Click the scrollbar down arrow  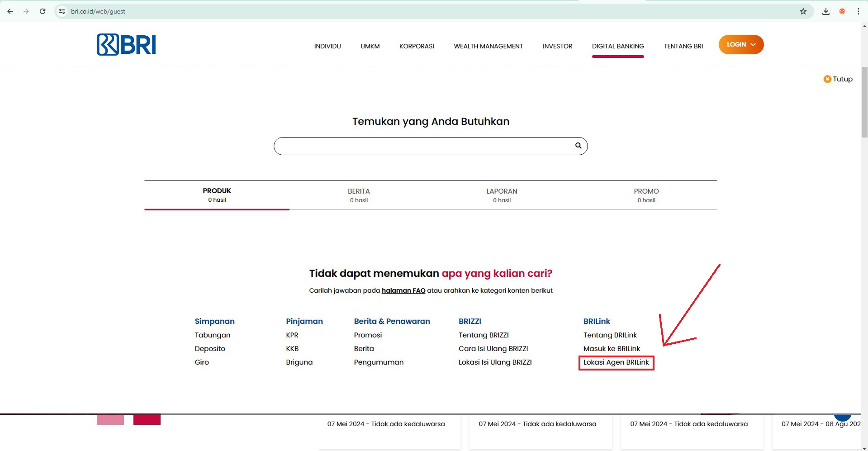tap(864, 448)
